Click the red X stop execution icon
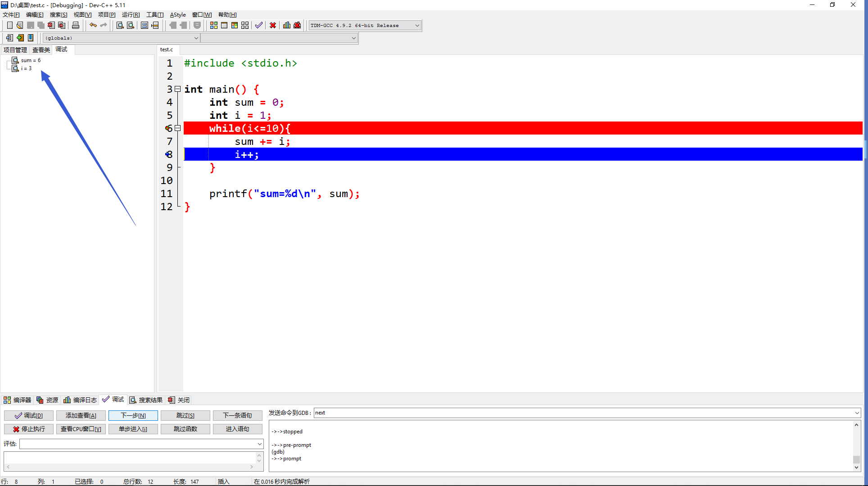Screen dimensions: 868x486 coord(273,25)
